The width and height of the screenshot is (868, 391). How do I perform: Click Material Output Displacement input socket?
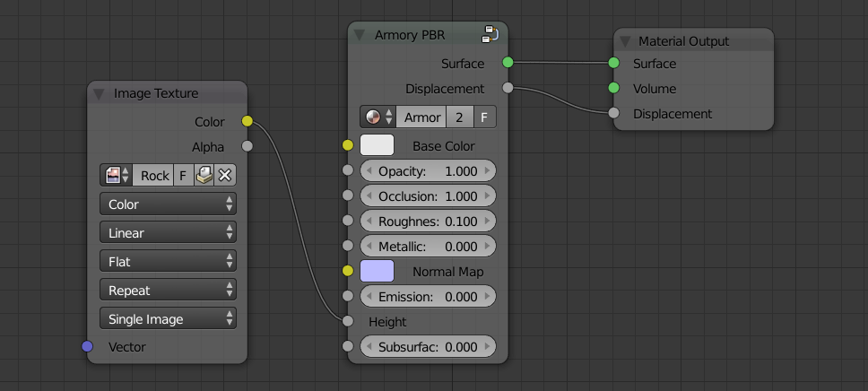(x=614, y=113)
